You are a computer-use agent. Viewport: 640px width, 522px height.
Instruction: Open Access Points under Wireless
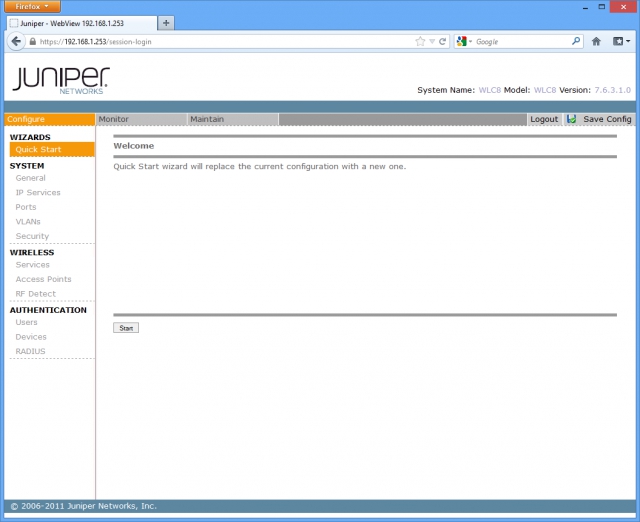43,279
